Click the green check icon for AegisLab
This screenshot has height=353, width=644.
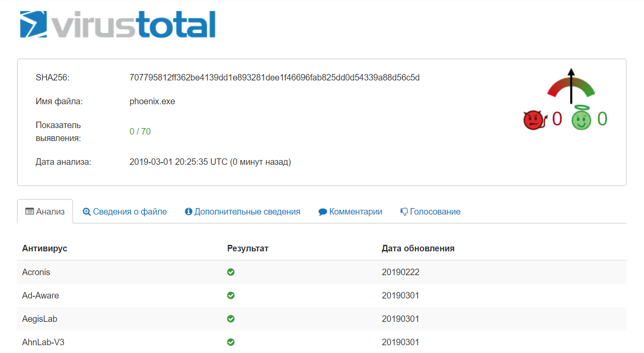click(231, 319)
